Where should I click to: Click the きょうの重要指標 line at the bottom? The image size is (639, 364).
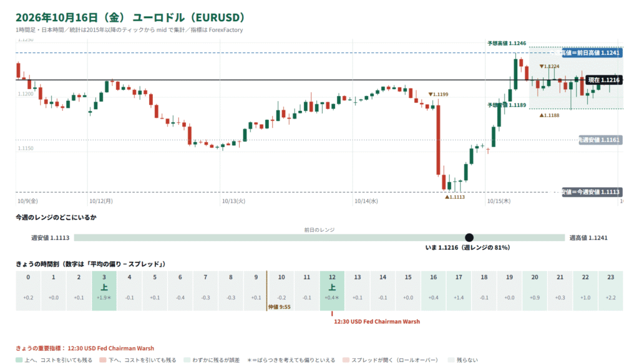(85, 348)
